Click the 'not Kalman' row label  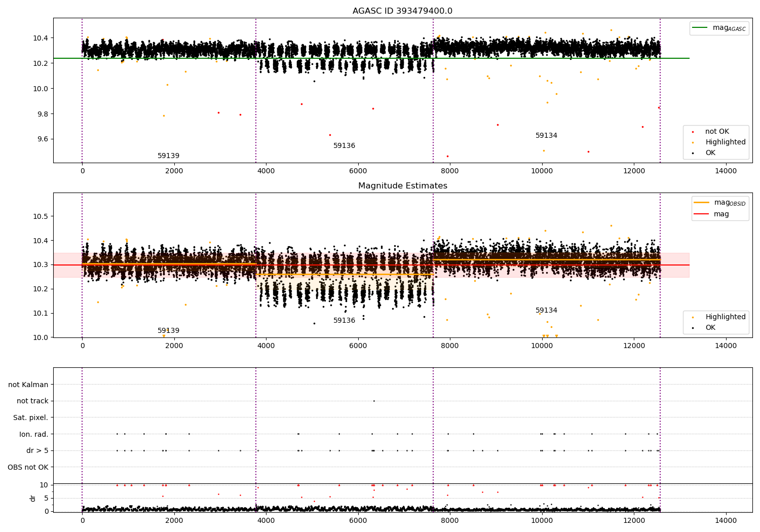[28, 385]
